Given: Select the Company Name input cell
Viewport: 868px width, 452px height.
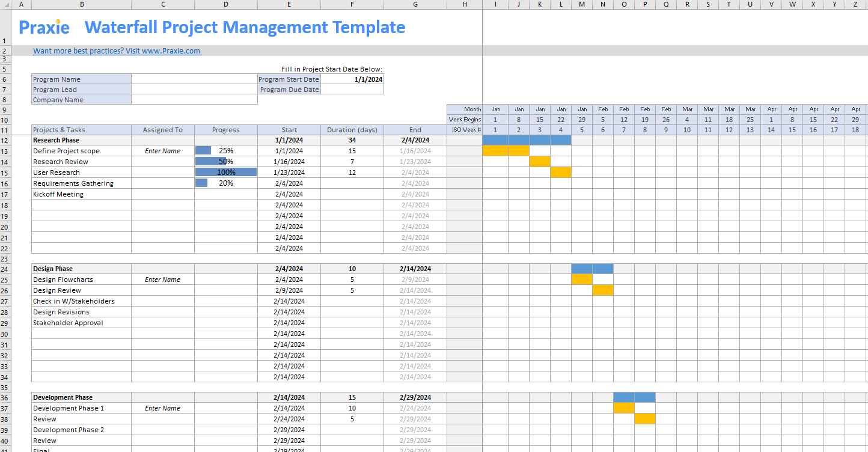Looking at the screenshot, I should point(194,100).
